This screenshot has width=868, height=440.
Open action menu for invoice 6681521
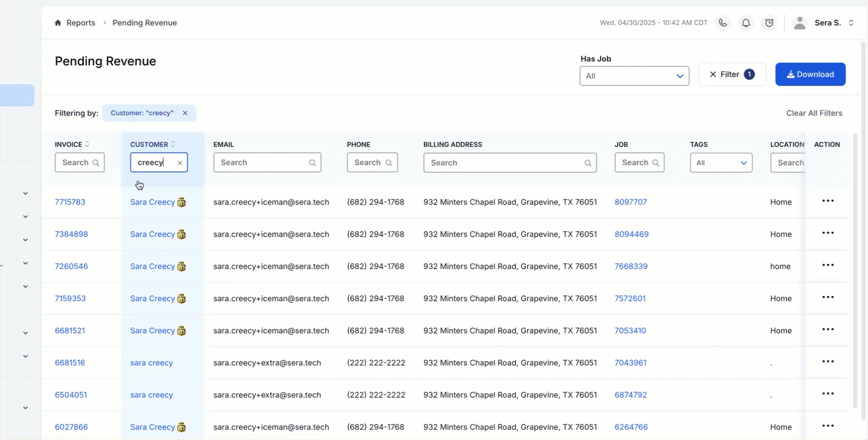pyautogui.click(x=828, y=329)
